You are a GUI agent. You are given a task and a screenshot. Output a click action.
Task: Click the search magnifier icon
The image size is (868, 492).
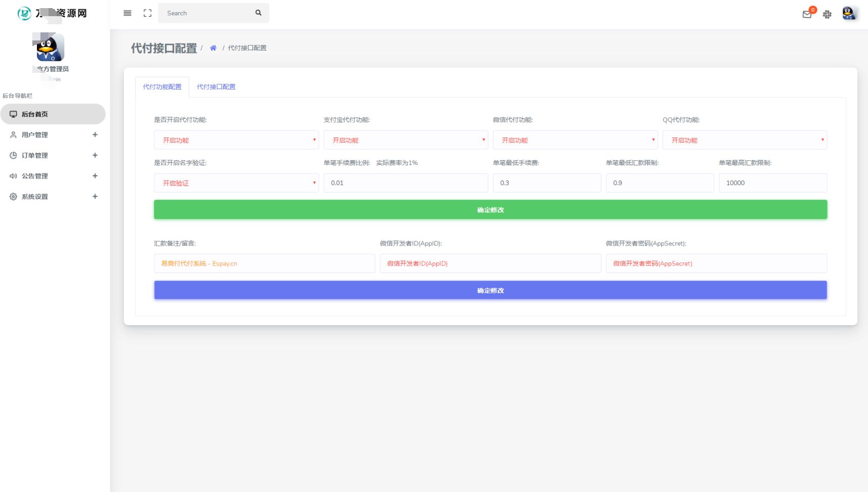258,13
